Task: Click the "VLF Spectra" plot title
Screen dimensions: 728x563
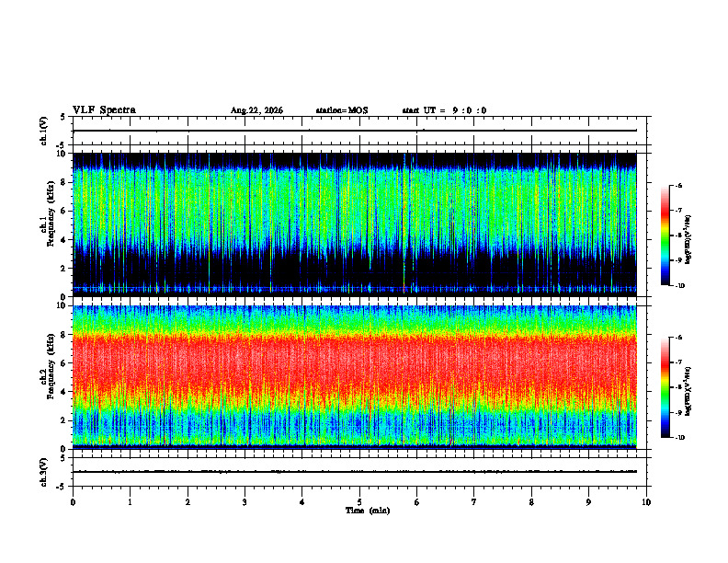Action: [x=104, y=110]
